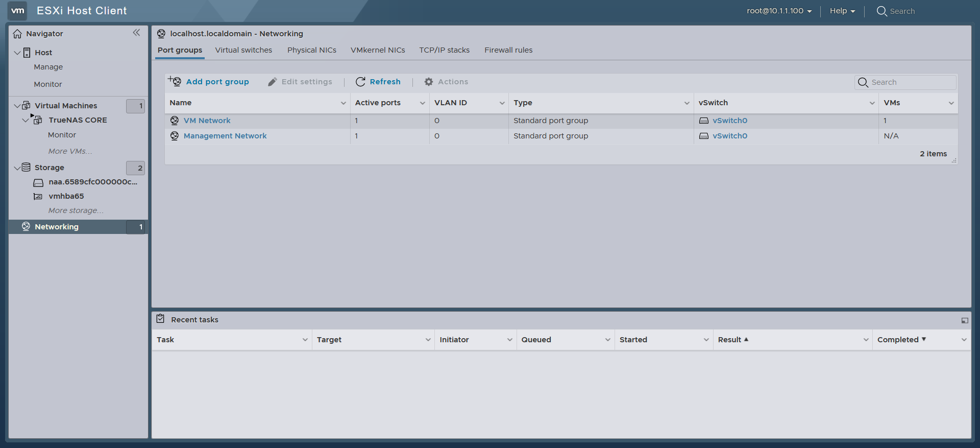Click the TrueNAS CORE VM icon
980x448 pixels.
pyautogui.click(x=38, y=120)
